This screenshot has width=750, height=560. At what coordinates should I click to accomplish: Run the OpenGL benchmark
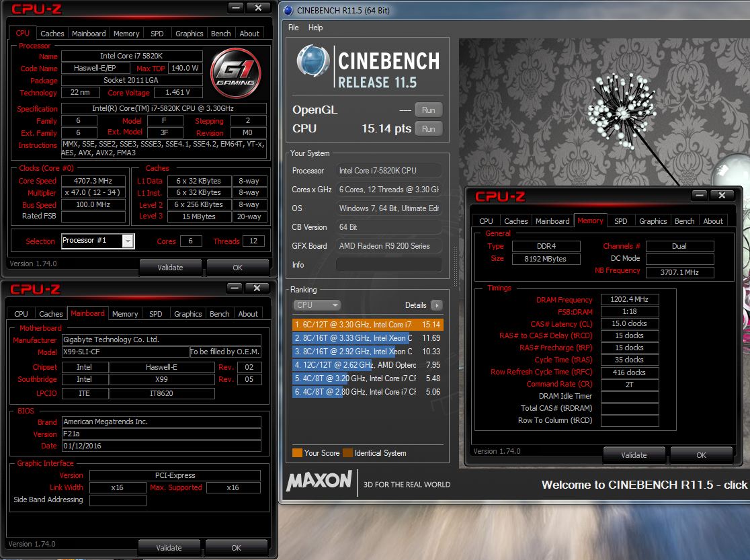[x=428, y=110]
